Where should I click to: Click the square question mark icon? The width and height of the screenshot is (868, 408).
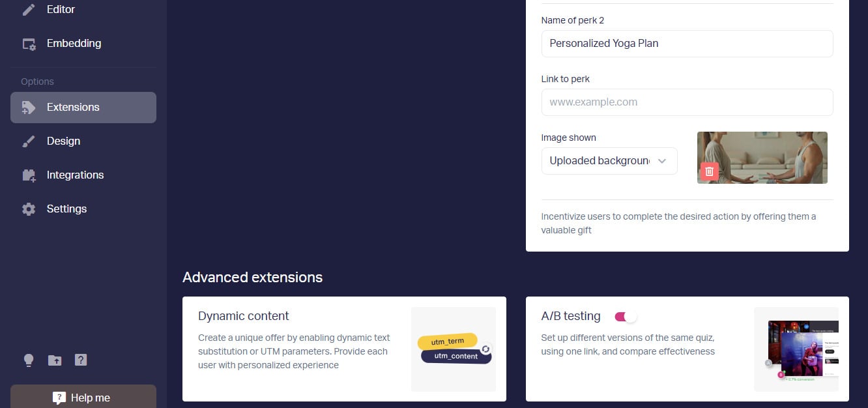[x=81, y=360]
